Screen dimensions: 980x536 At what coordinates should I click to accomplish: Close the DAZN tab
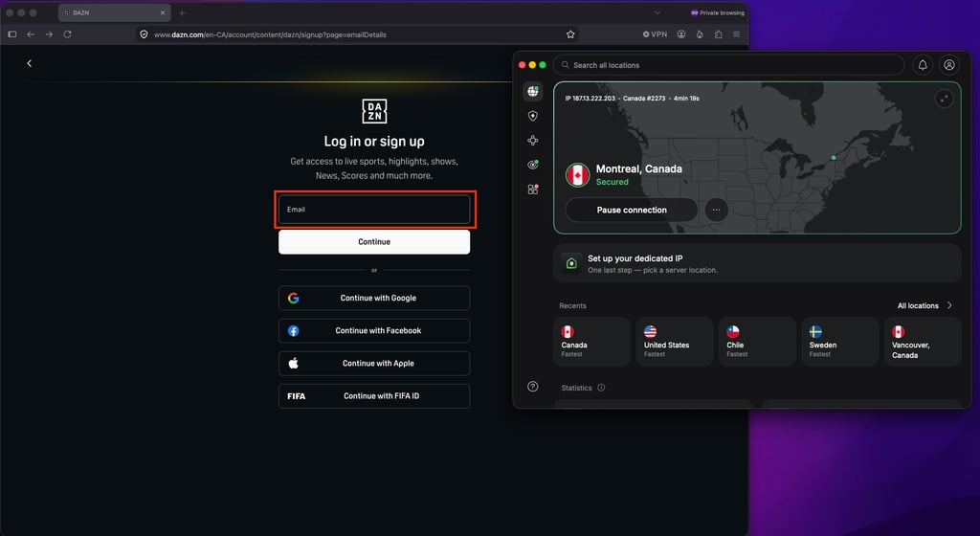pos(163,12)
